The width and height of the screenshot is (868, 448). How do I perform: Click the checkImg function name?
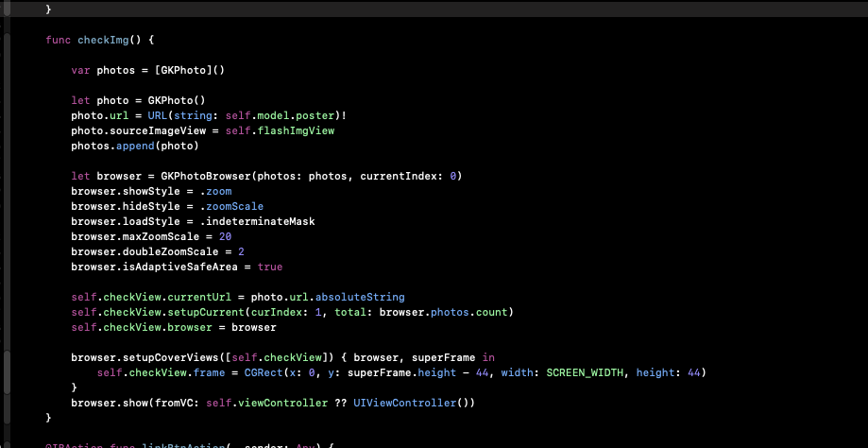103,40
